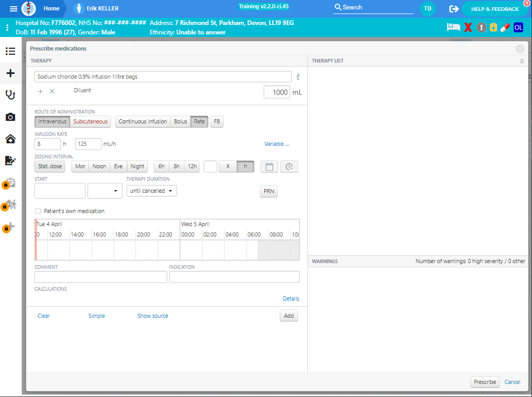The image size is (532, 397).
Task: Remove the medication with the X icon
Action: pos(52,91)
